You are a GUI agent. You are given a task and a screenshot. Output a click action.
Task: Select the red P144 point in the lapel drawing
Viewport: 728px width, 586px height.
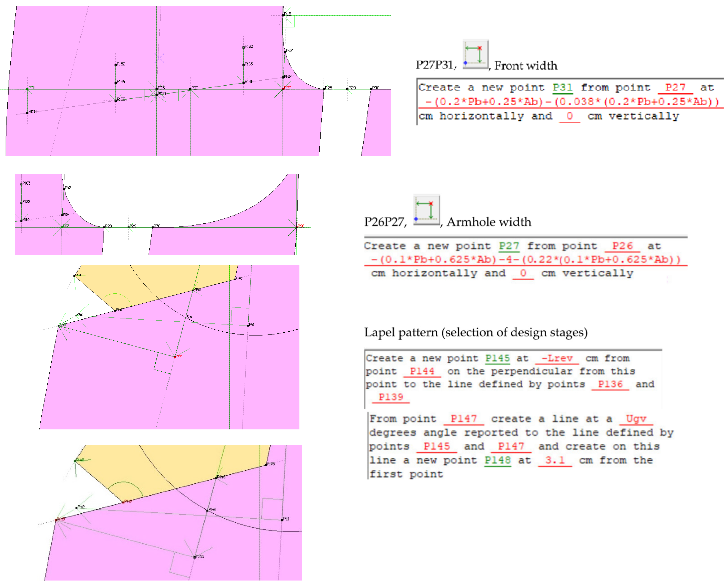pyautogui.click(x=175, y=357)
